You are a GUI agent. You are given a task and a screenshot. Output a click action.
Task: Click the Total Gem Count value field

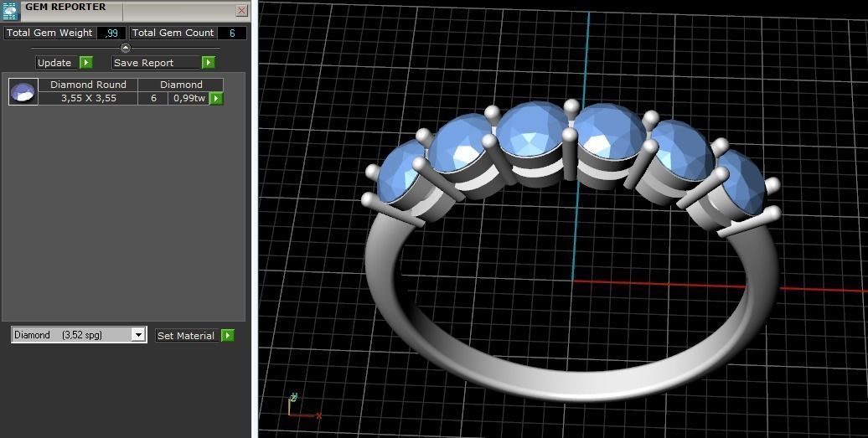pyautogui.click(x=232, y=33)
